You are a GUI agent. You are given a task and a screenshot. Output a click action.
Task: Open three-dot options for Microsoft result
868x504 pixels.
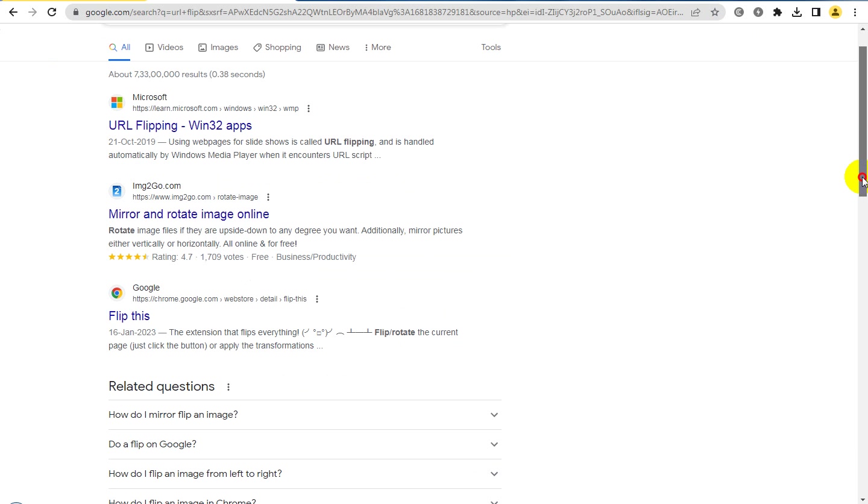pos(309,109)
